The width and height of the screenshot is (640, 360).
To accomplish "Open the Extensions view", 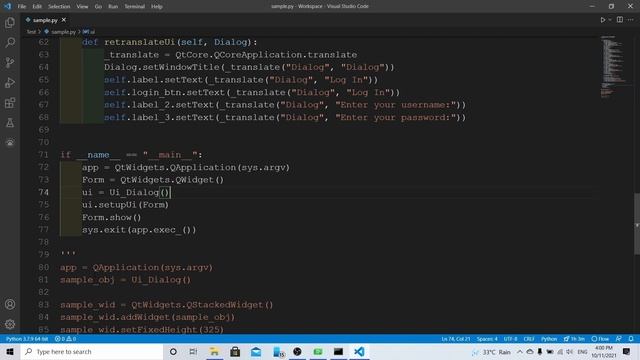I will [x=10, y=102].
